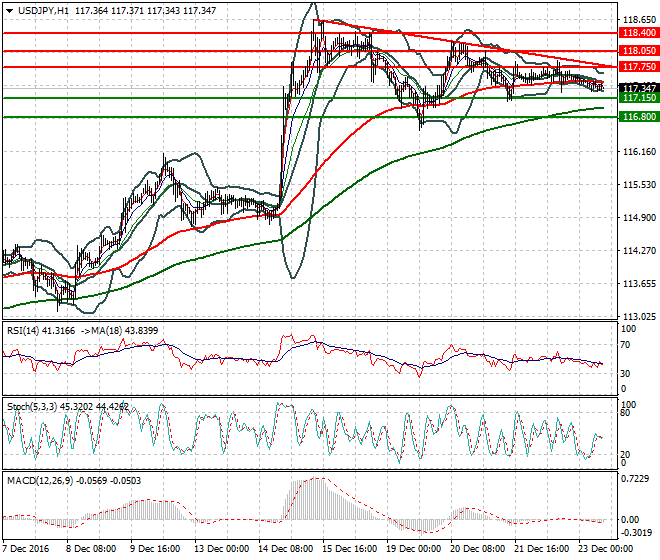Click the MACD 0.7229 scale value
Screen dimensions: 660x560
(635, 479)
